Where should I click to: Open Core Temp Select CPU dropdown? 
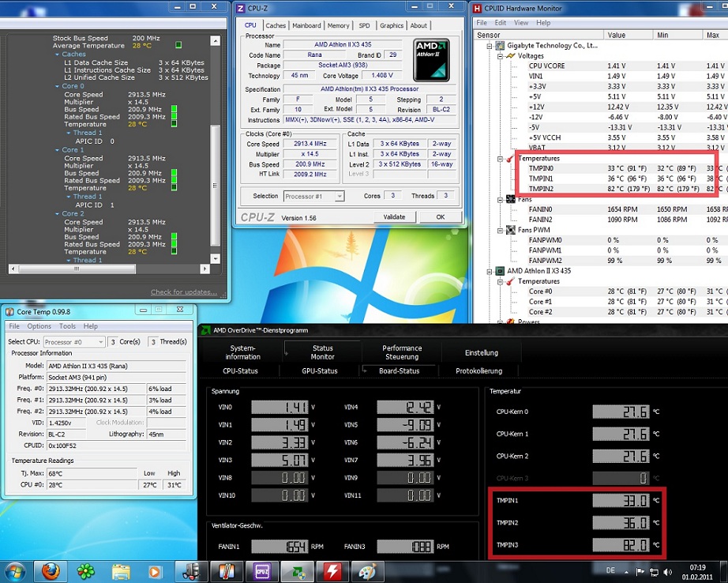click(x=101, y=342)
